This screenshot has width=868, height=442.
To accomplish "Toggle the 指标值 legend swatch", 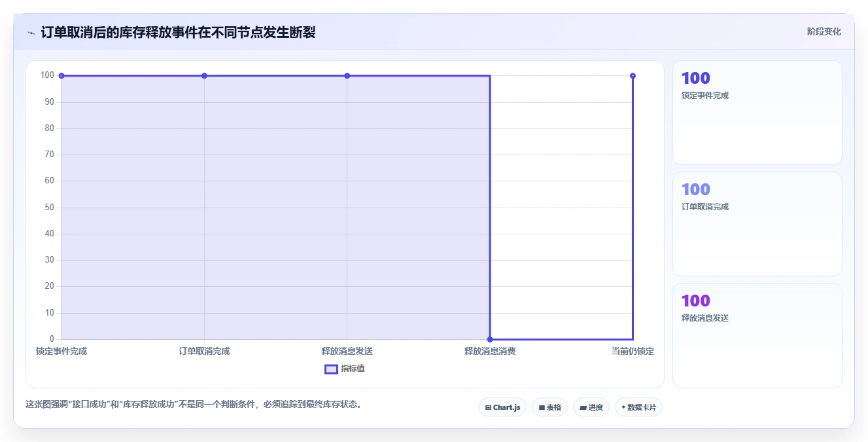I will coord(331,369).
